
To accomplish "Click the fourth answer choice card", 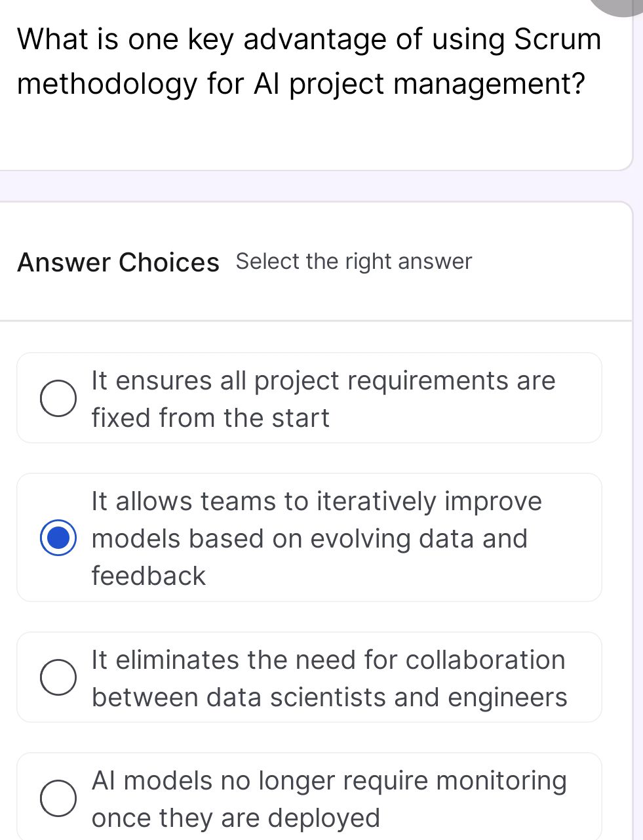I will 309,795.
